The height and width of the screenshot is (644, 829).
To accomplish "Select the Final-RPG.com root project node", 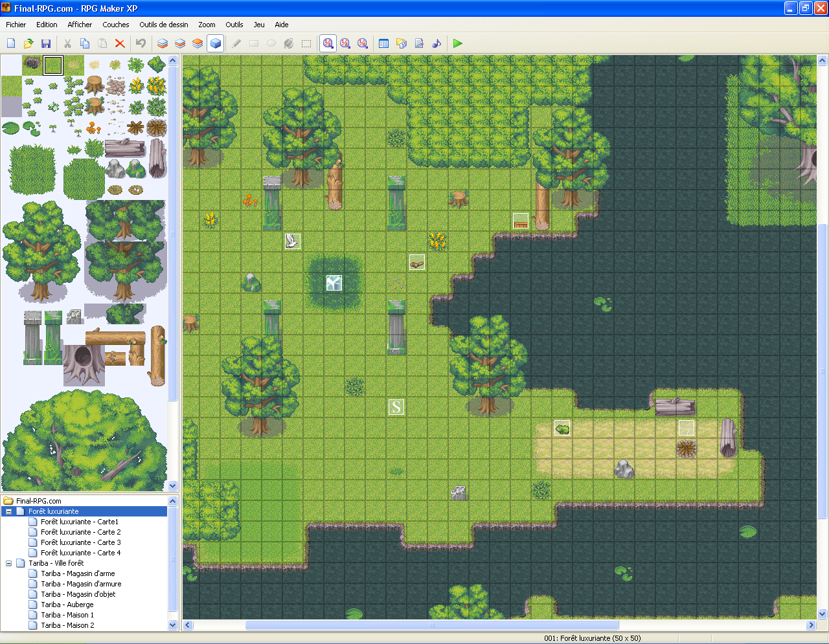I will (39, 501).
